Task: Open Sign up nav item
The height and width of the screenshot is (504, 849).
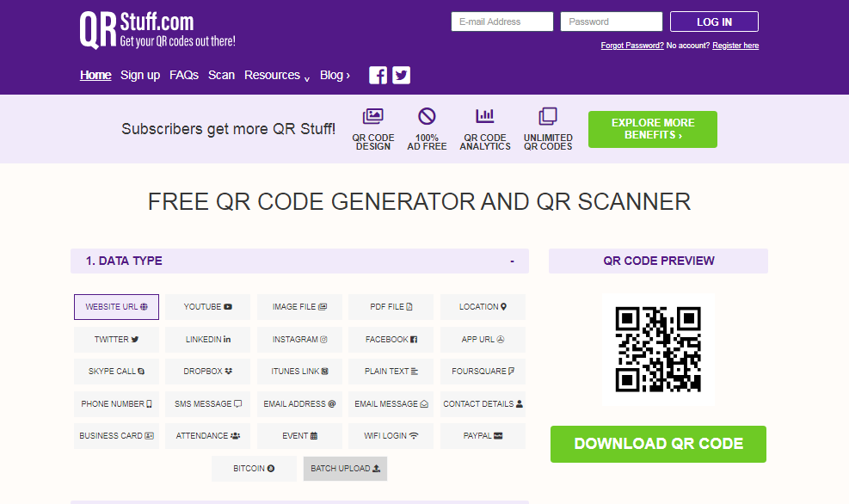Action: pos(140,75)
